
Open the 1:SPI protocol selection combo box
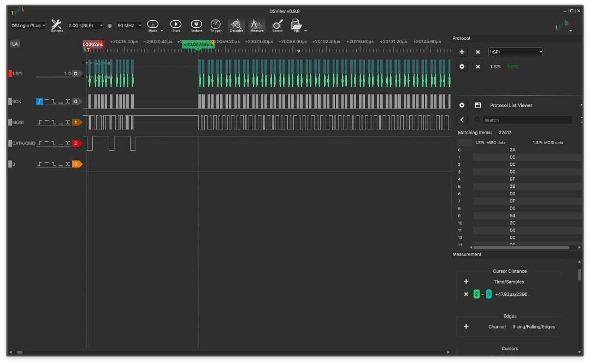click(516, 52)
